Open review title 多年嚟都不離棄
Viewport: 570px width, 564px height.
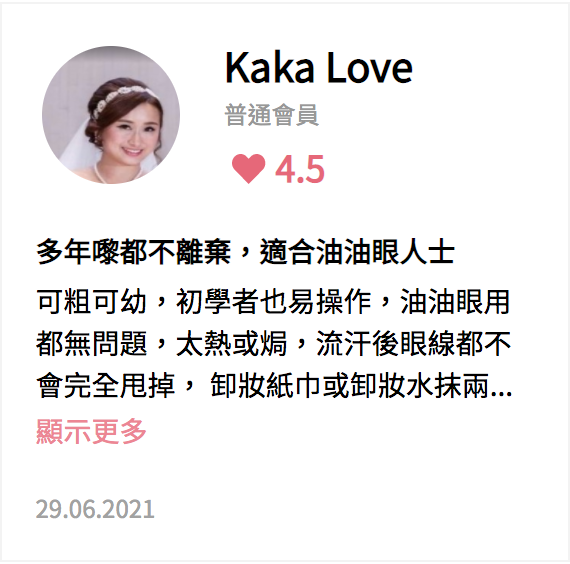pos(133,252)
